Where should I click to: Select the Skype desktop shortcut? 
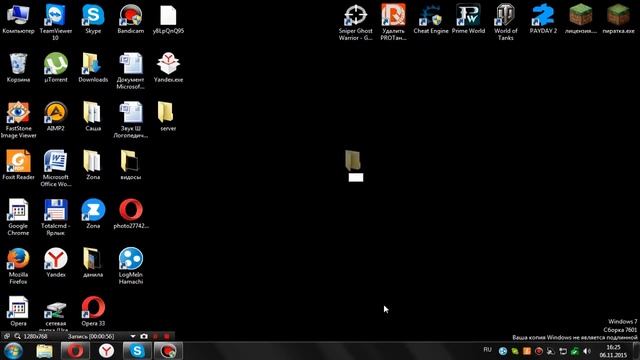pyautogui.click(x=93, y=19)
